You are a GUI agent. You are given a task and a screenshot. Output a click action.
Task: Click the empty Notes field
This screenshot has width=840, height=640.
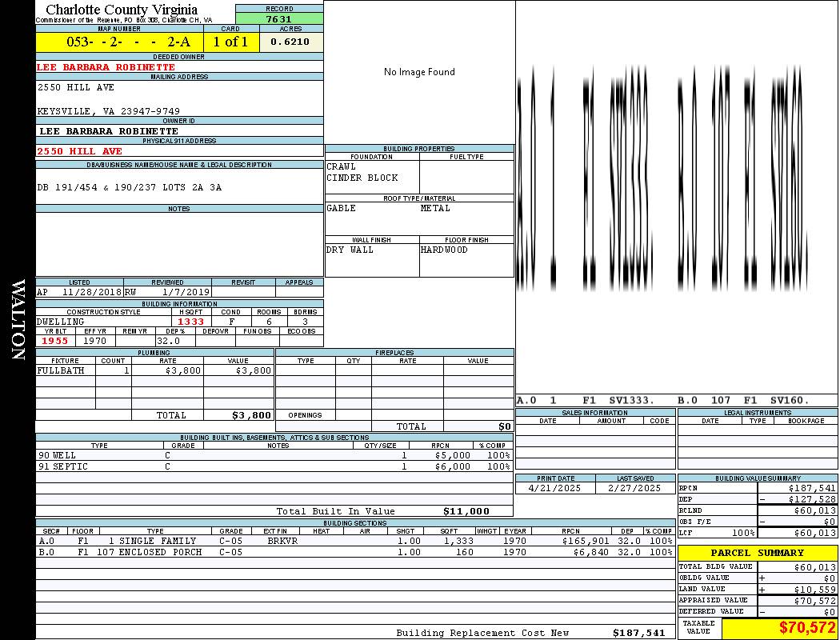pyautogui.click(x=179, y=244)
